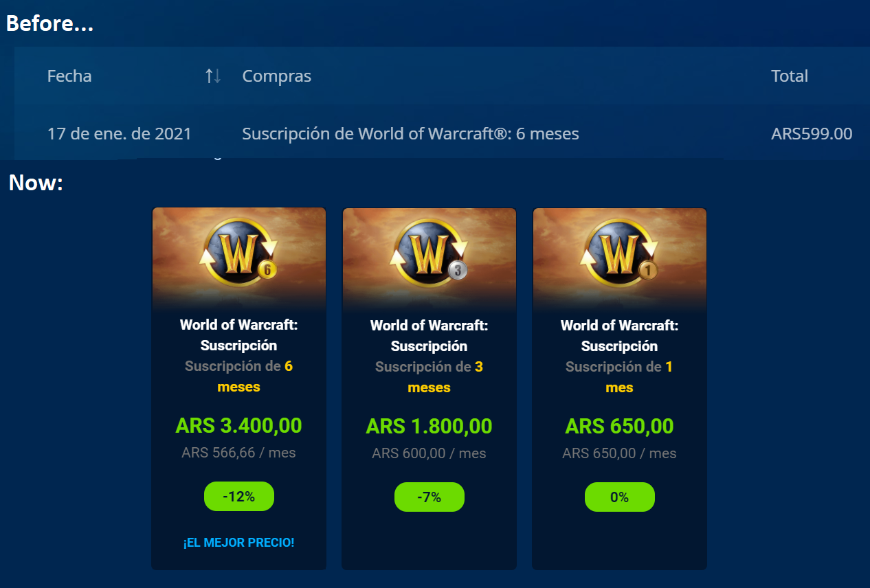Click the ARS599.00 total amount

pyautogui.click(x=812, y=133)
